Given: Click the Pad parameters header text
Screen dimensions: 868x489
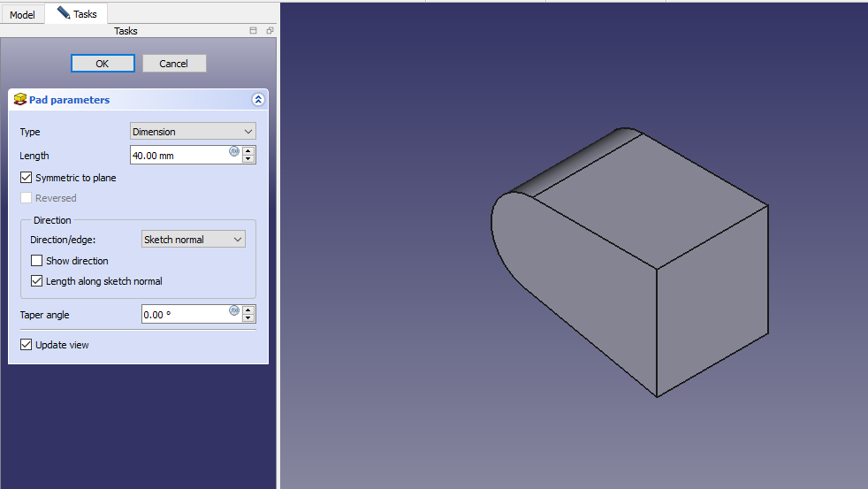Looking at the screenshot, I should pyautogui.click(x=69, y=100).
